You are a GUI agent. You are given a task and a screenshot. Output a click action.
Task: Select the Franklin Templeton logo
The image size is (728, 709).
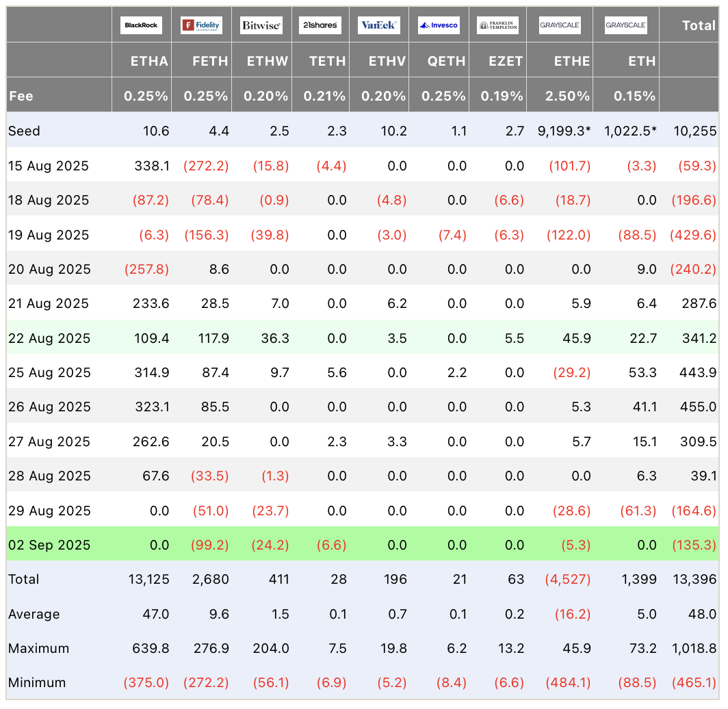497,25
